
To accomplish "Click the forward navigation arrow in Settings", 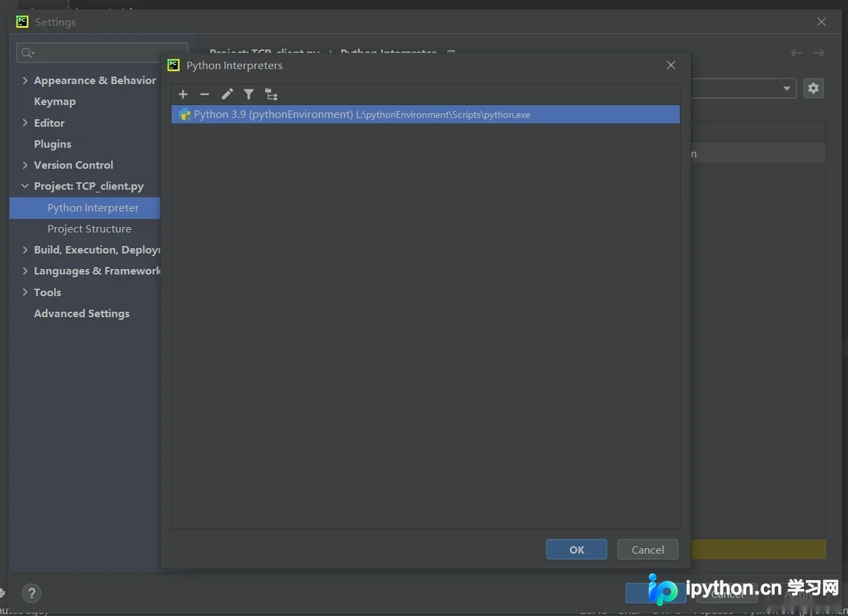I will (x=819, y=53).
